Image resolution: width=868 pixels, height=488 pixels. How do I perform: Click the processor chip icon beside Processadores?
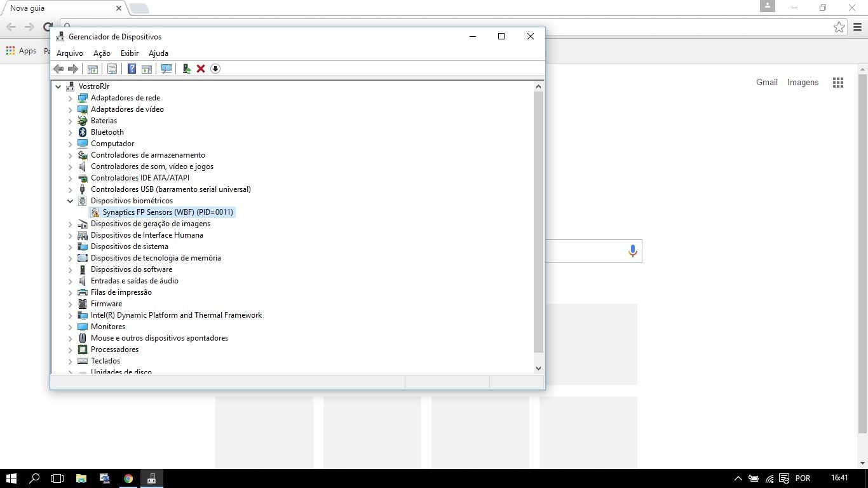pos(82,349)
